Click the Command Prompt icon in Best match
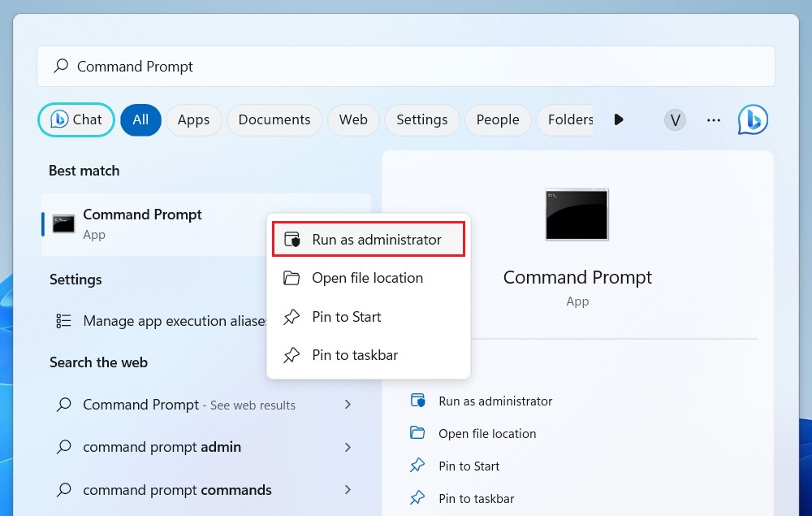 click(63, 223)
